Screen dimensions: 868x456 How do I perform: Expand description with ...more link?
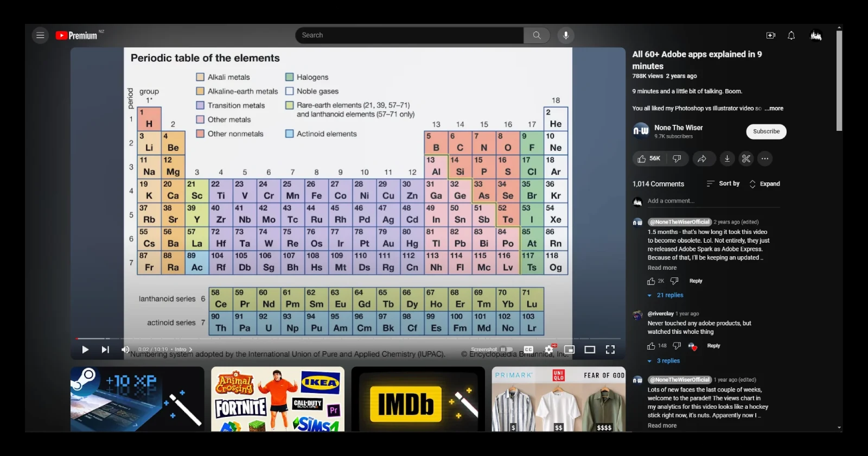pos(774,109)
